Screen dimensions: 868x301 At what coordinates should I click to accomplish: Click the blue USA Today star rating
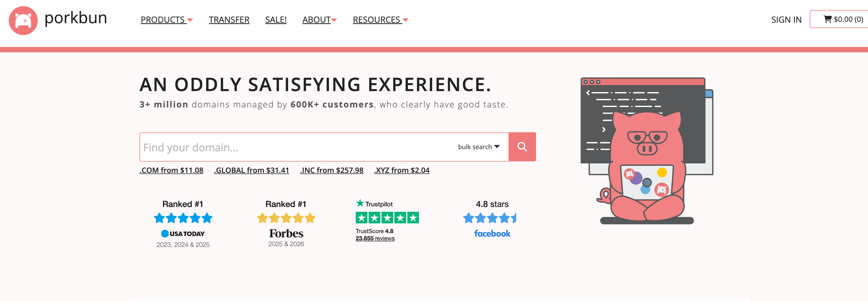(183, 218)
